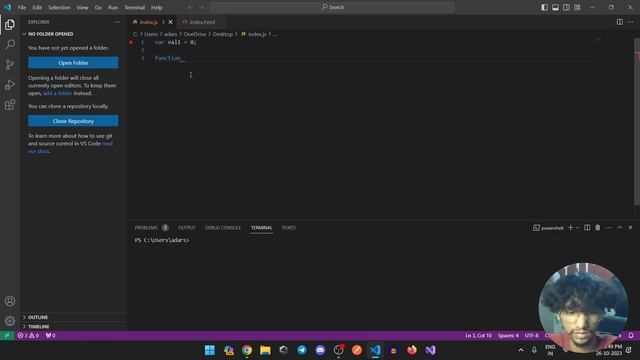Open the launch profile dropdown next to plus
The width and height of the screenshot is (640, 360).
pyautogui.click(x=578, y=228)
